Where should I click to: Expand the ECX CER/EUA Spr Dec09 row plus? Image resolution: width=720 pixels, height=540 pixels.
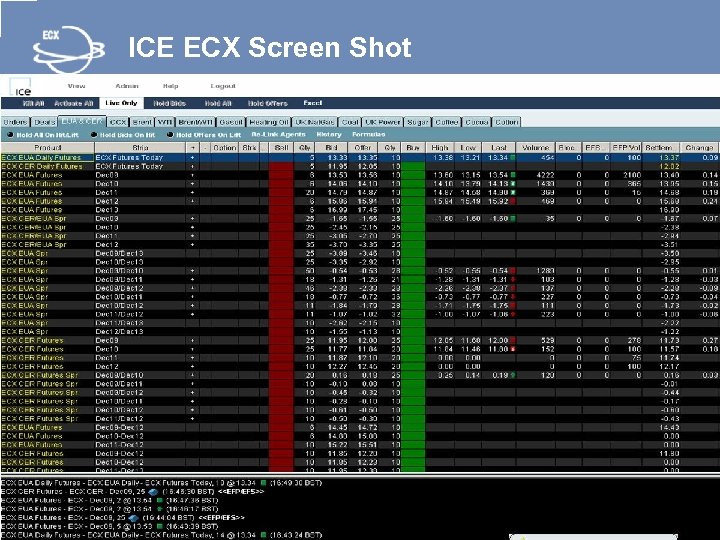coord(192,219)
